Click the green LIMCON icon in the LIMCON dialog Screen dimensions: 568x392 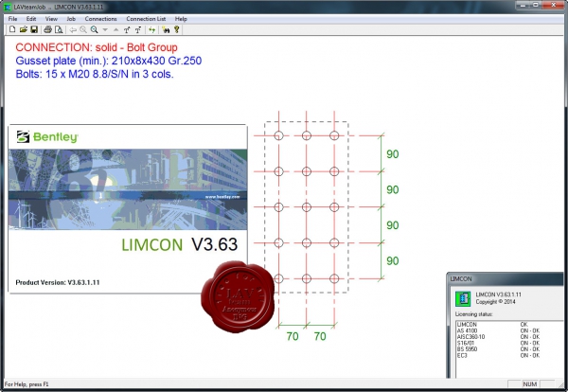click(x=463, y=298)
